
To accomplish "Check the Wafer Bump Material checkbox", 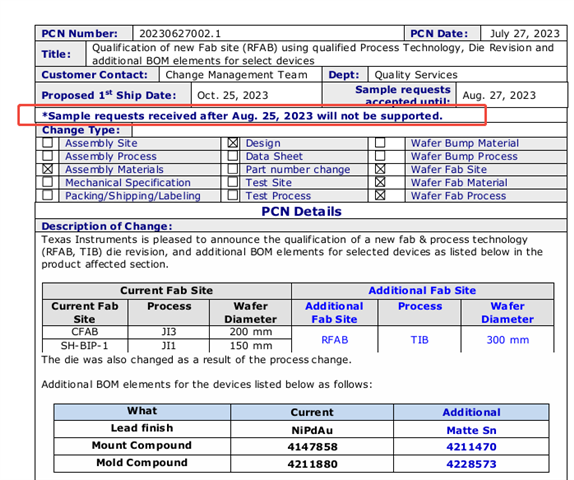I will pyautogui.click(x=380, y=142).
